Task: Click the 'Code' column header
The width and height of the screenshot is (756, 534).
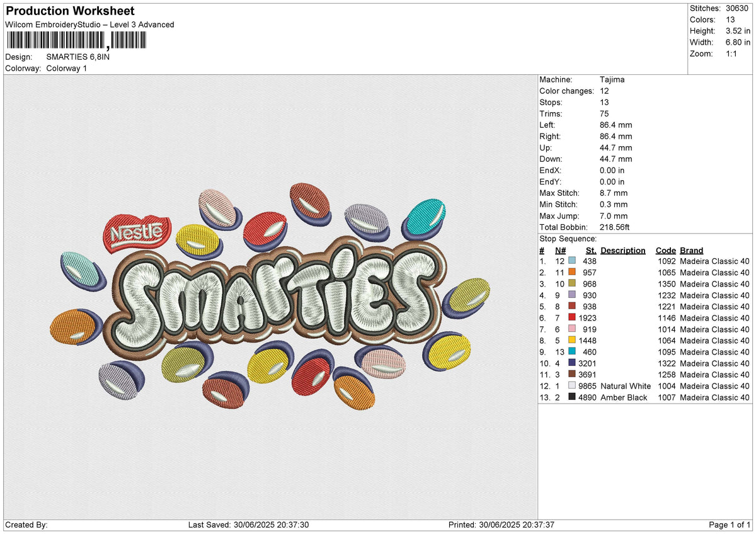Action: (x=666, y=251)
